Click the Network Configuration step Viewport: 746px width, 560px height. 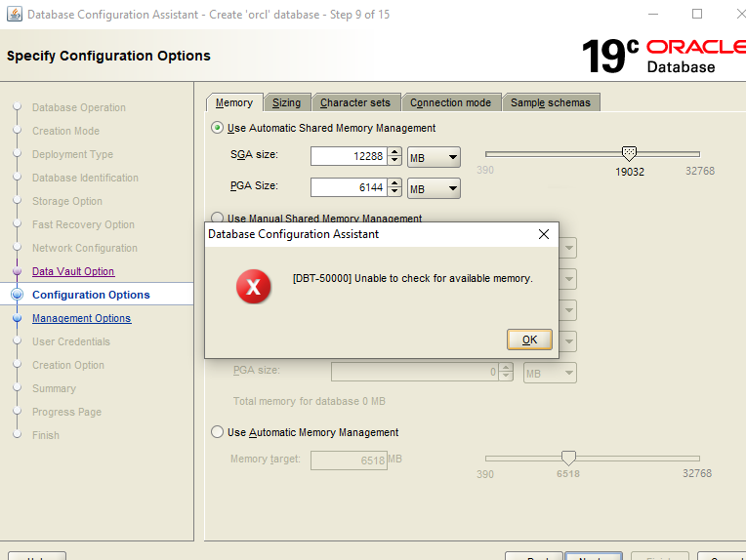(85, 248)
